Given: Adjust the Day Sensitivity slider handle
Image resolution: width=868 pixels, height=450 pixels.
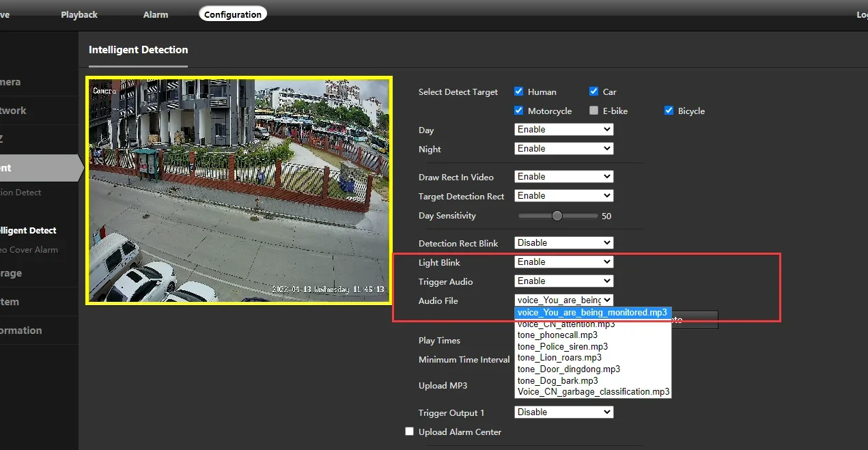Looking at the screenshot, I should (557, 216).
